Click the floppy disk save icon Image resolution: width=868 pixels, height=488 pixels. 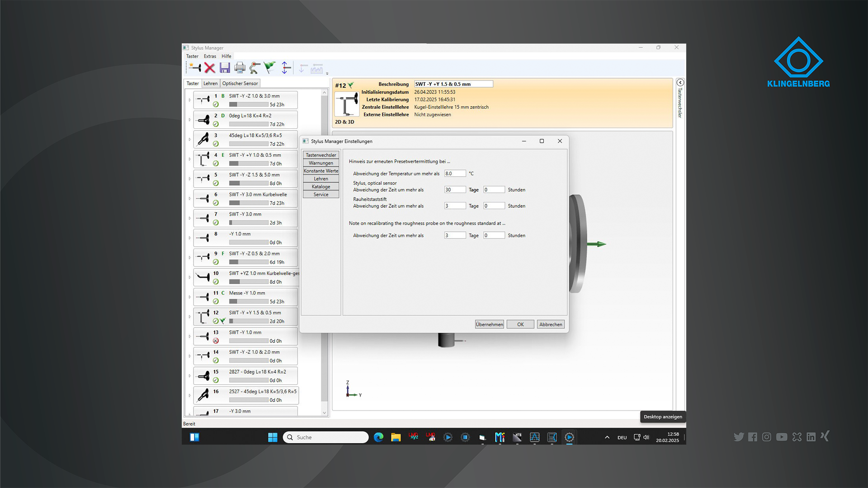coord(225,68)
